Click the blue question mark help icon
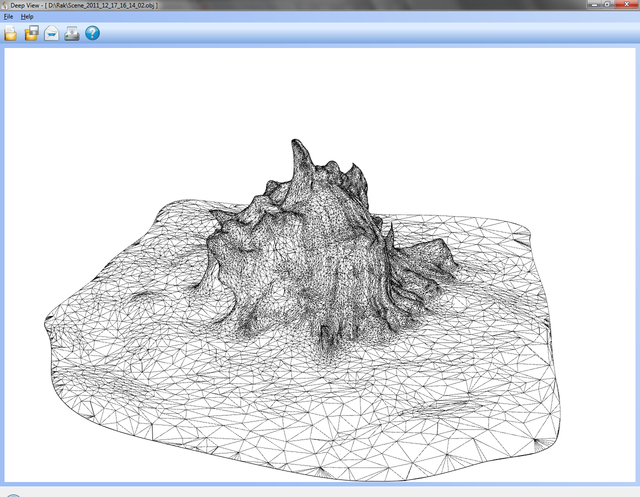This screenshot has height=497, width=640. pos(93,33)
